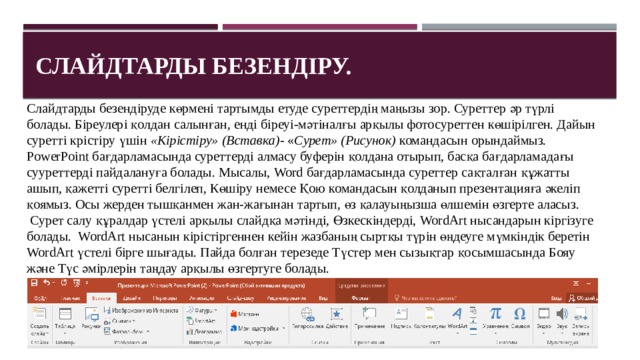Click the Создать слайд (New Slide) icon
The height and width of the screenshot is (360, 640).
40,313
